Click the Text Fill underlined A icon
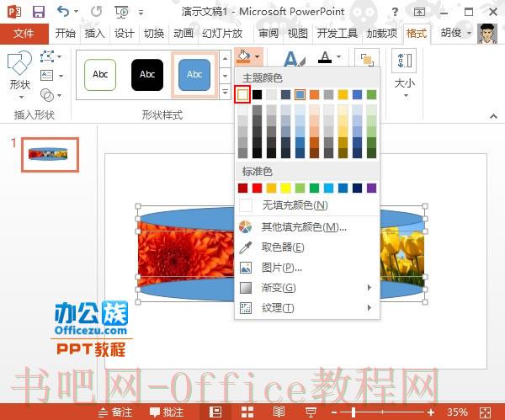This screenshot has height=420, width=505. (325, 57)
